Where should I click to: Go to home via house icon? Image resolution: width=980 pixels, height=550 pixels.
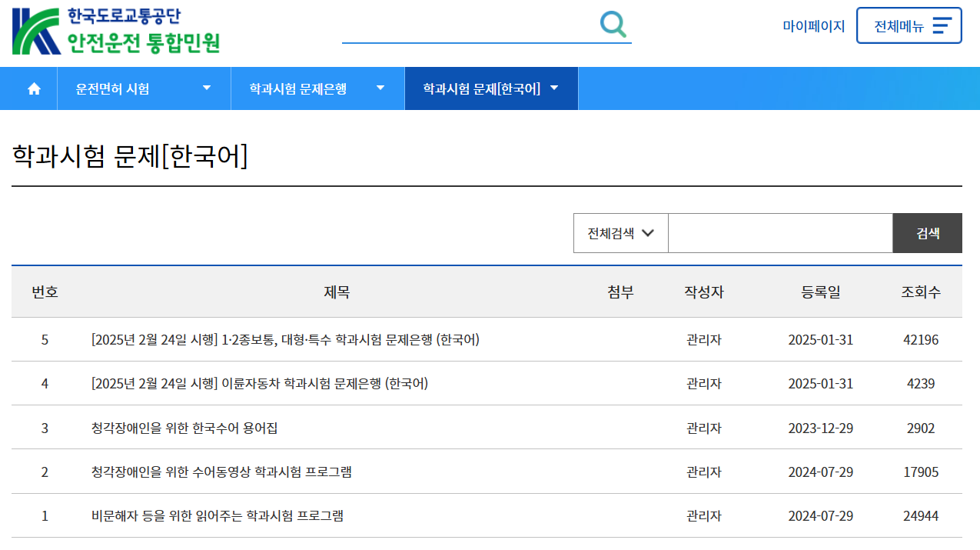(x=34, y=88)
